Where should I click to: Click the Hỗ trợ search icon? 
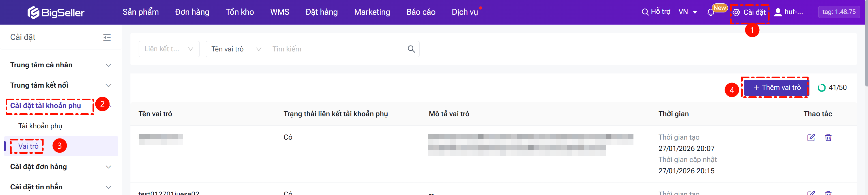(645, 12)
